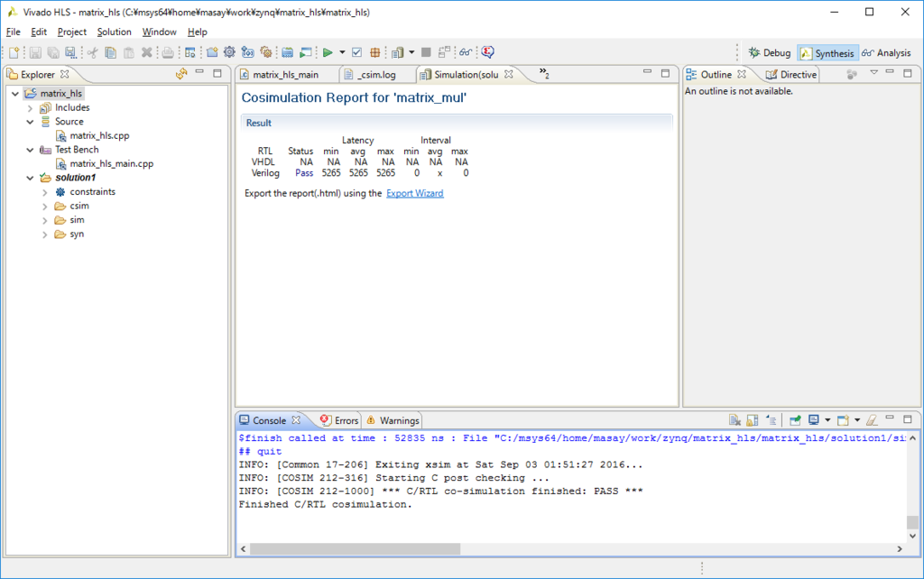Open the Display Selected Console dropdown arrow
Image resolution: width=924 pixels, height=579 pixels.
tap(827, 420)
